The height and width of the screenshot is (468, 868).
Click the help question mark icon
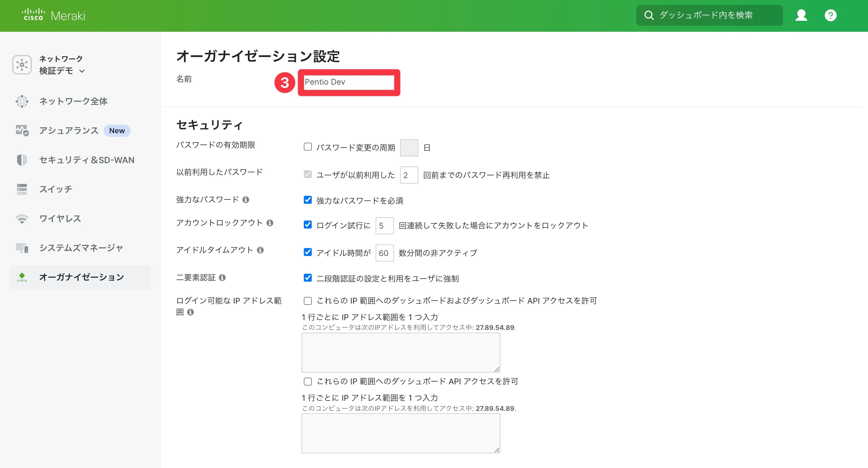pyautogui.click(x=830, y=15)
